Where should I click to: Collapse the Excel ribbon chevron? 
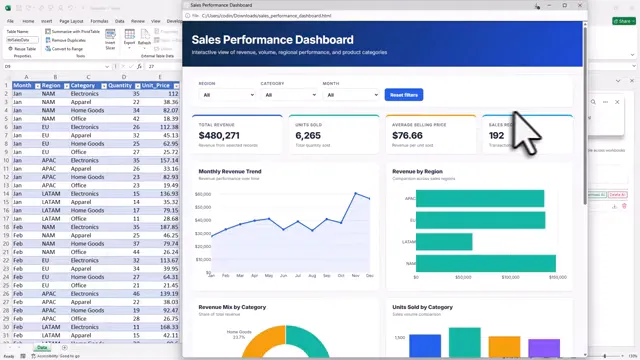click(633, 55)
